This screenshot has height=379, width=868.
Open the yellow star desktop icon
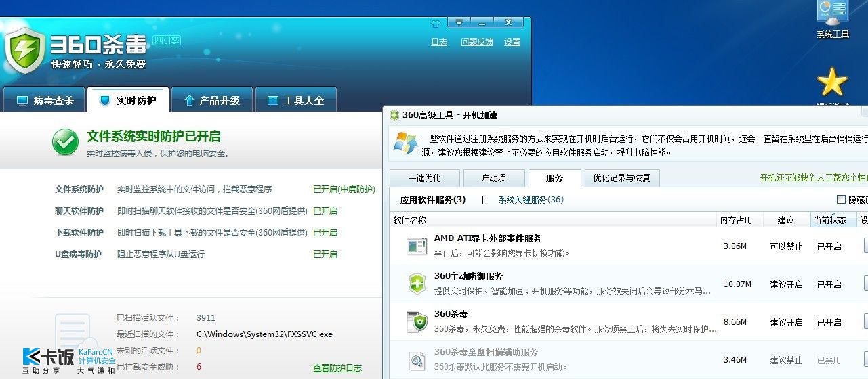pos(832,83)
